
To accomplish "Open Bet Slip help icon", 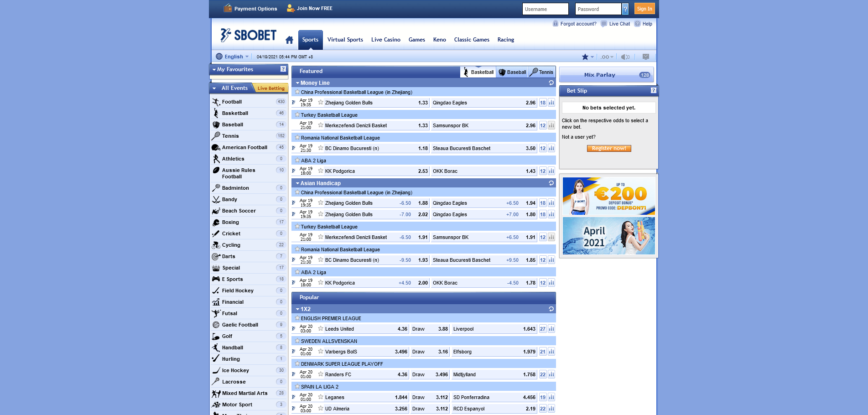I will coord(654,90).
